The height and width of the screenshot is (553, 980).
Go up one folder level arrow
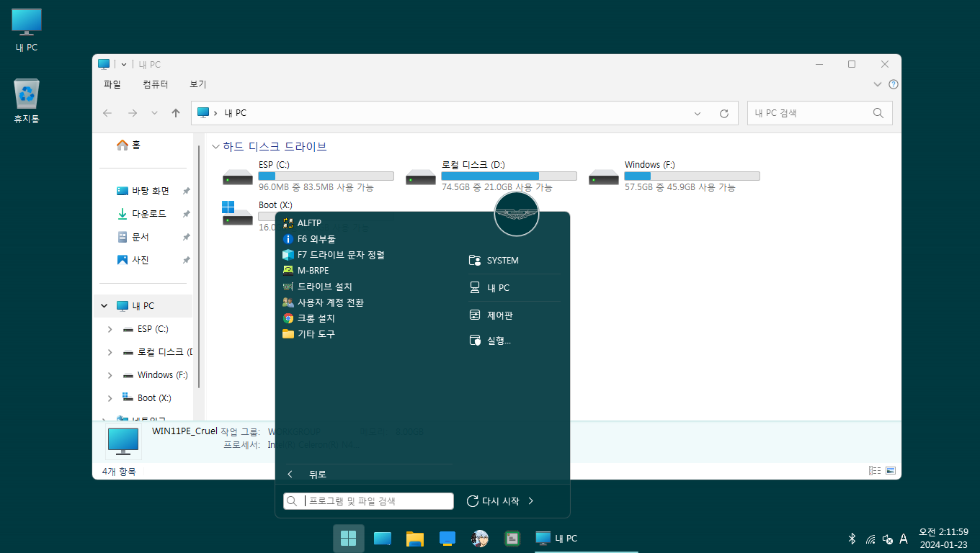pyautogui.click(x=176, y=113)
